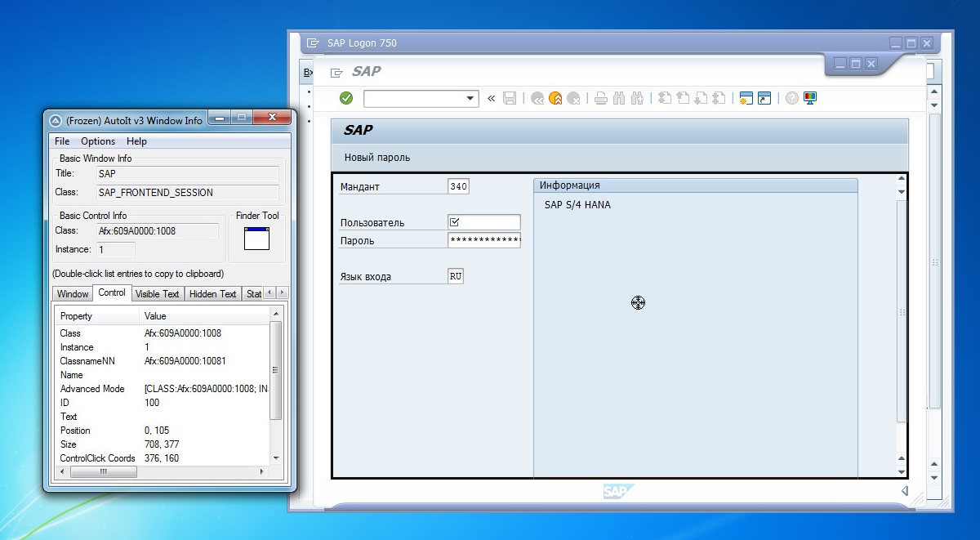Click the Print icon in SAP toolbar
Image resolution: width=980 pixels, height=540 pixels.
click(600, 98)
